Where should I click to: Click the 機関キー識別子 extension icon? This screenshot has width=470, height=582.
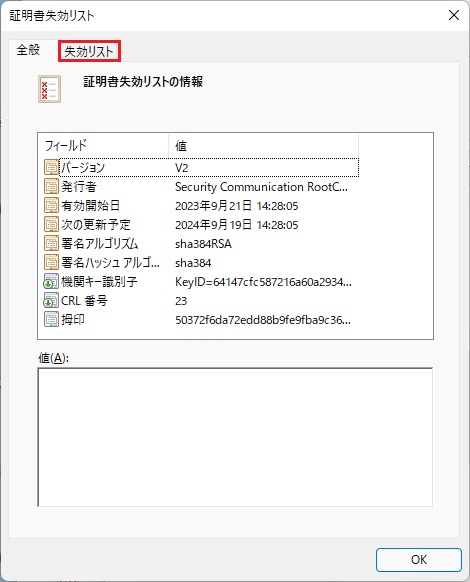click(x=51, y=281)
